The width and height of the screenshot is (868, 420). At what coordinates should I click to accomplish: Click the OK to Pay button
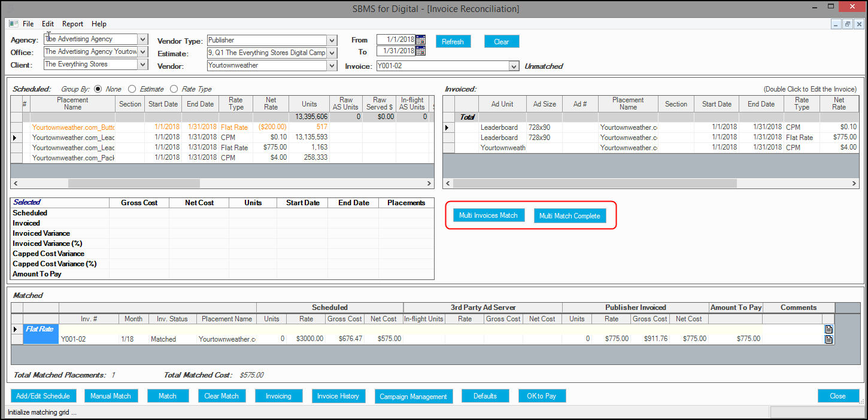tap(542, 396)
